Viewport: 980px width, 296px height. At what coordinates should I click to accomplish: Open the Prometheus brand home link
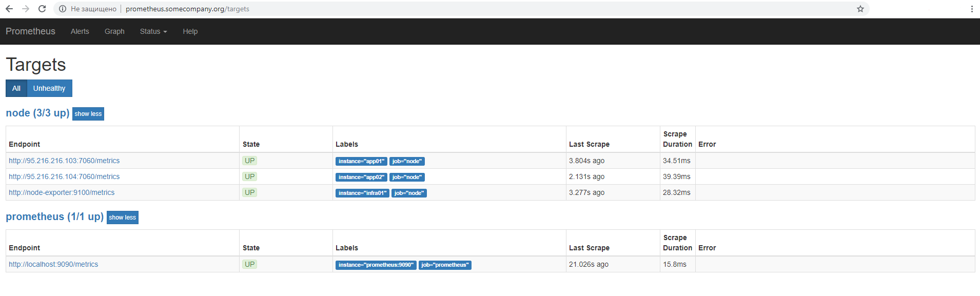(x=30, y=31)
